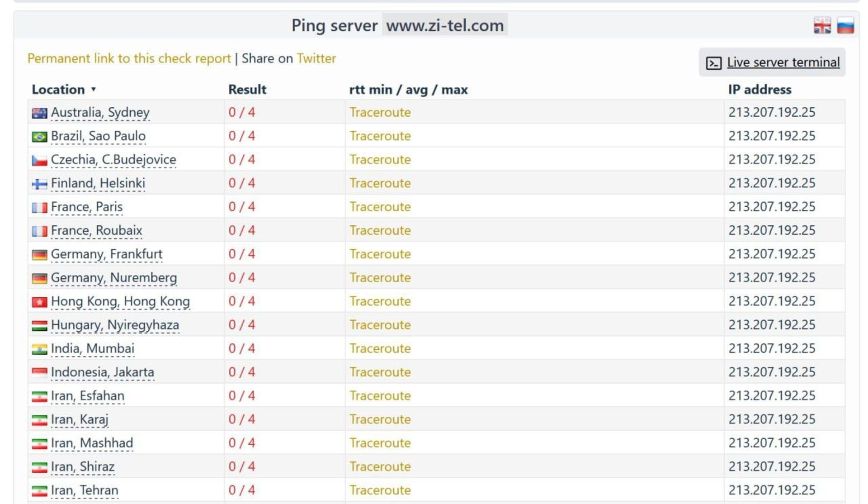
Task: Click the Indonesia flag icon
Action: (39, 373)
